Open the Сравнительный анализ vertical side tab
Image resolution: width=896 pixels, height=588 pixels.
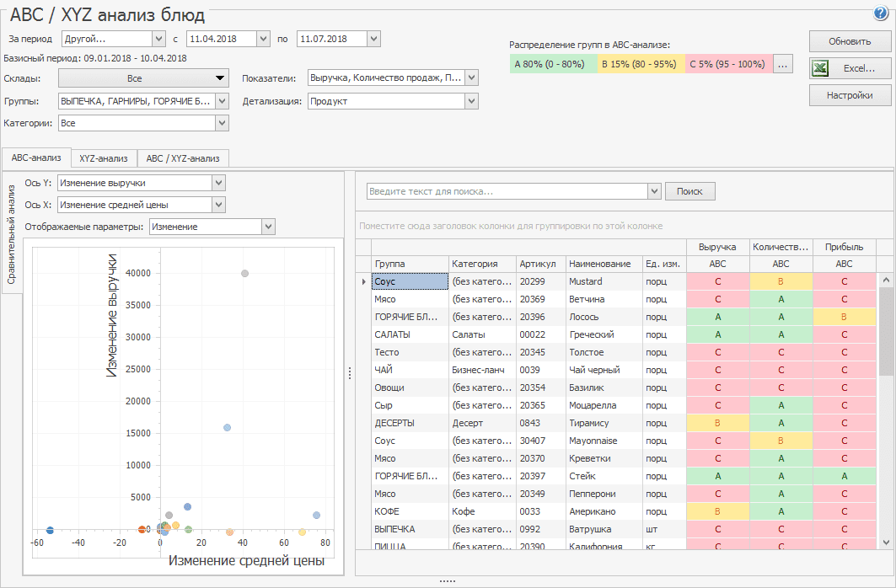click(12, 231)
